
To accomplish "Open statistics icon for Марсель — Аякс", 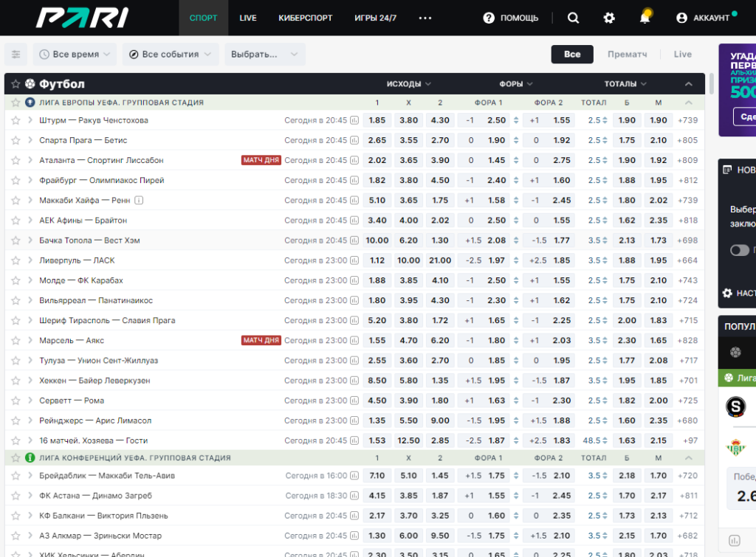I will click(x=354, y=341).
